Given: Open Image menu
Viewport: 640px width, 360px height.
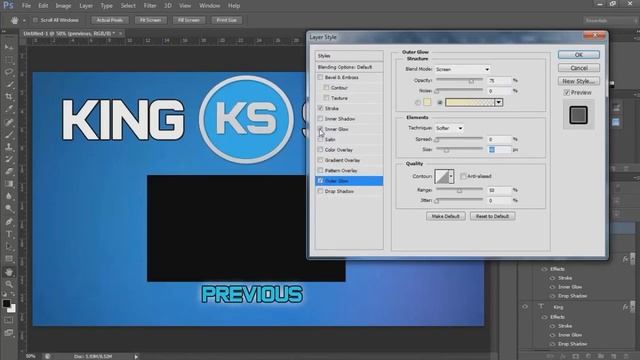Looking at the screenshot, I should pyautogui.click(x=63, y=6).
